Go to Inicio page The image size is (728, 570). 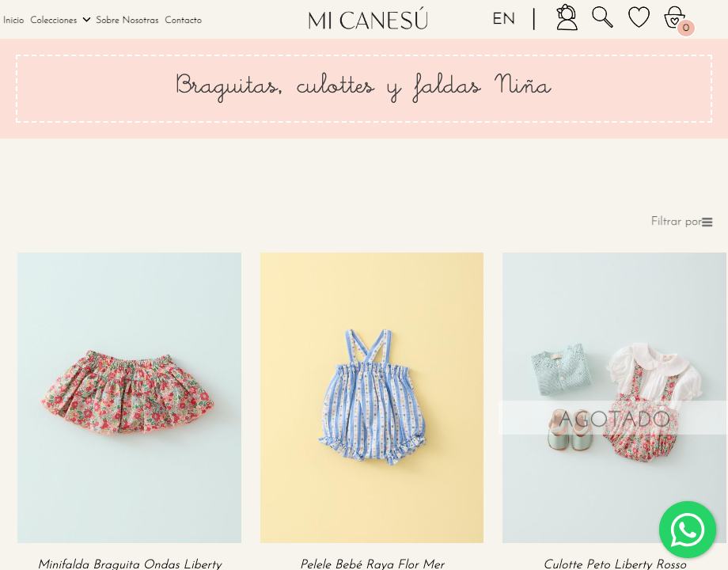click(13, 20)
